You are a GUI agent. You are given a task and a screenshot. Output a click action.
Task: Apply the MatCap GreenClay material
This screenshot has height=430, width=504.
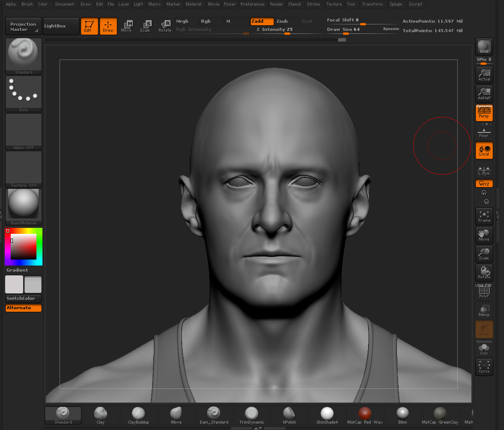(440, 415)
